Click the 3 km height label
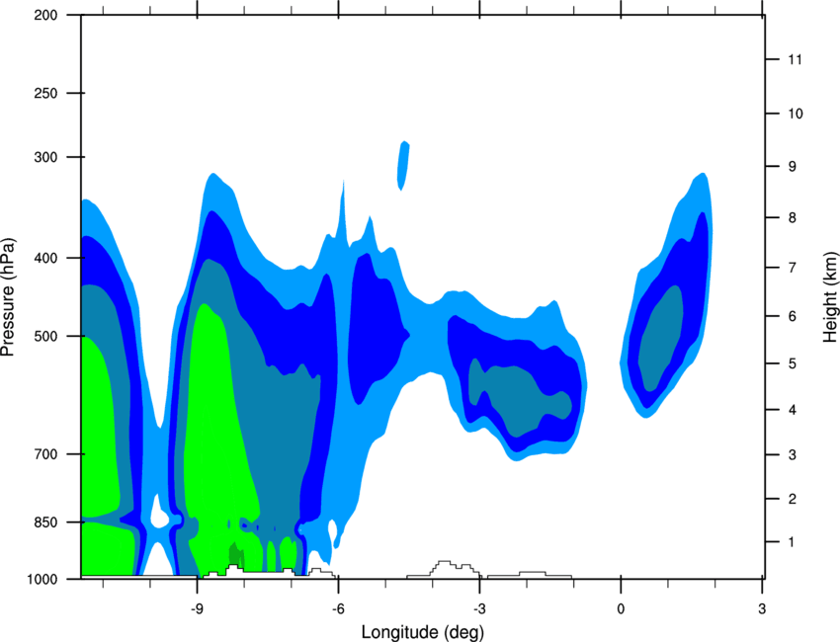This screenshot has height=642, width=840. pyautogui.click(x=793, y=455)
